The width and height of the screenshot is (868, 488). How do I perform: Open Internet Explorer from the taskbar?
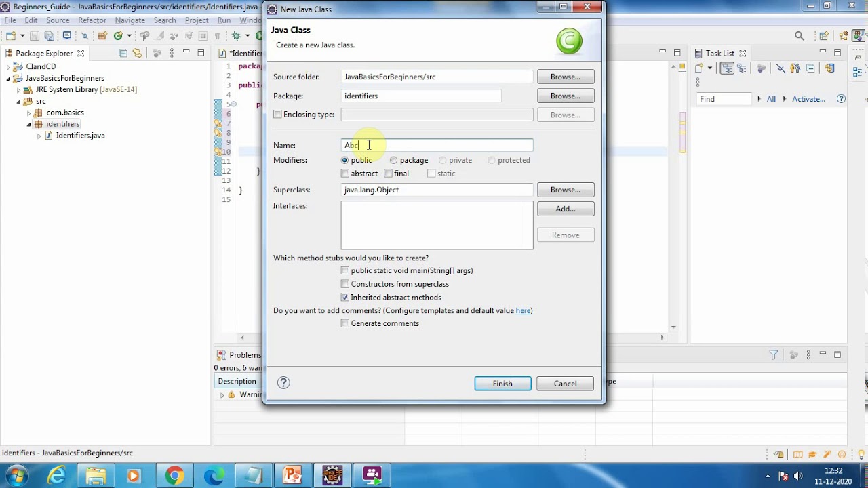[57, 476]
